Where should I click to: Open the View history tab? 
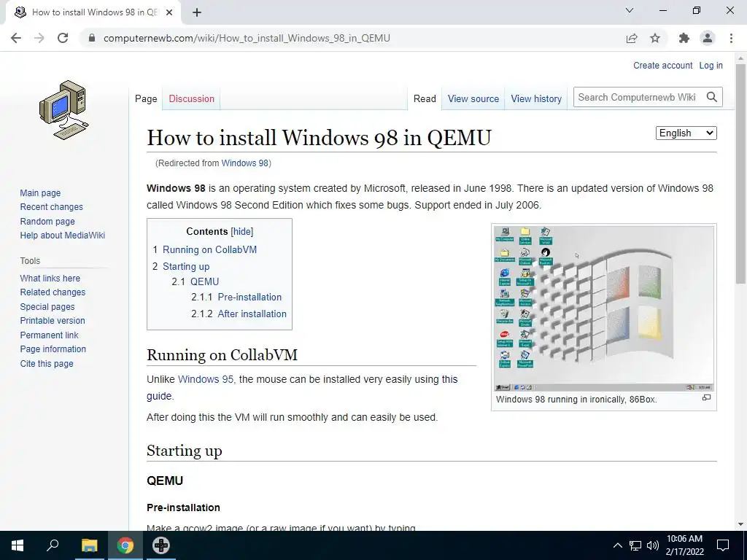(x=536, y=98)
